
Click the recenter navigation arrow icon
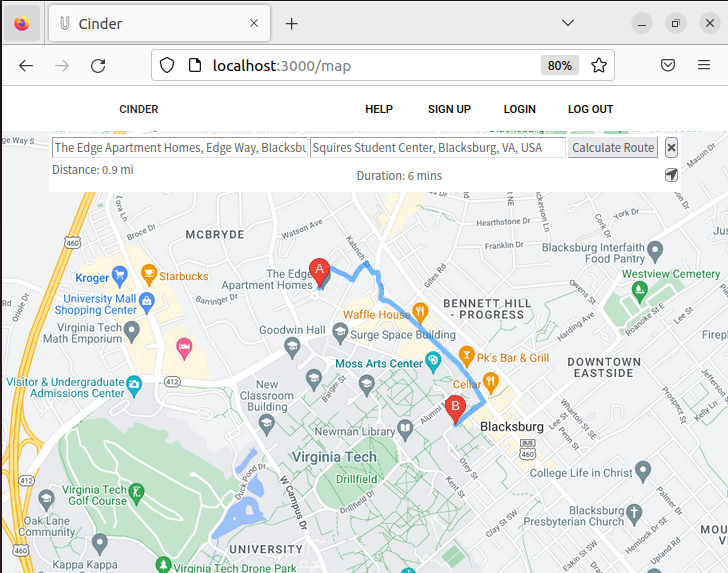point(671,175)
